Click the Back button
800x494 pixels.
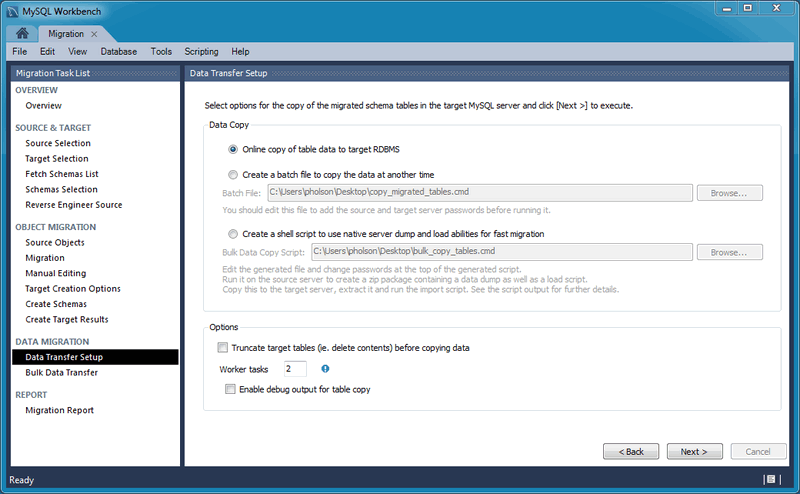point(631,452)
